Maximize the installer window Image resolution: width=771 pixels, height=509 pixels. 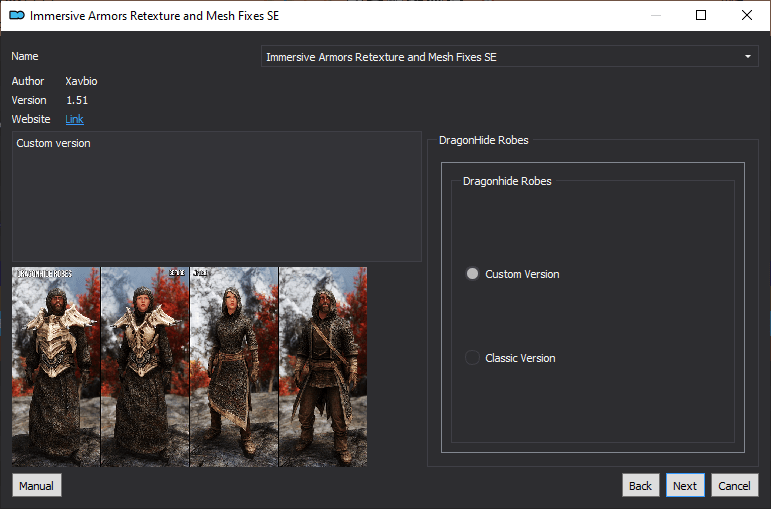[701, 16]
